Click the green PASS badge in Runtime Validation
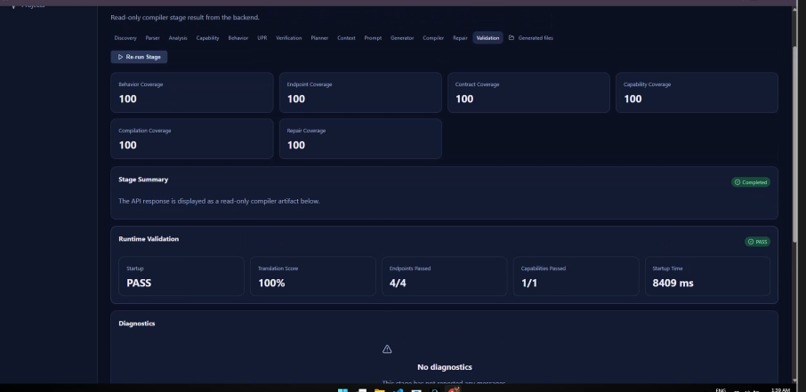 pyautogui.click(x=757, y=242)
